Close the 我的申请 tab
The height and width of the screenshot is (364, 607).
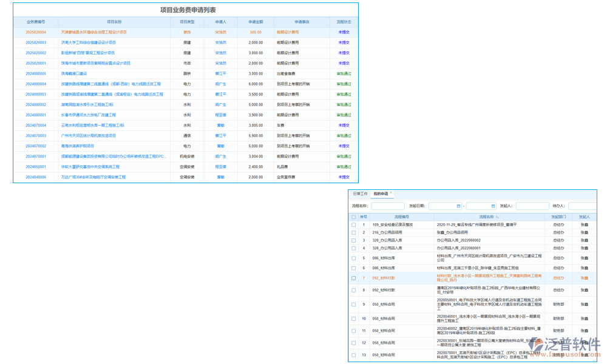click(391, 192)
